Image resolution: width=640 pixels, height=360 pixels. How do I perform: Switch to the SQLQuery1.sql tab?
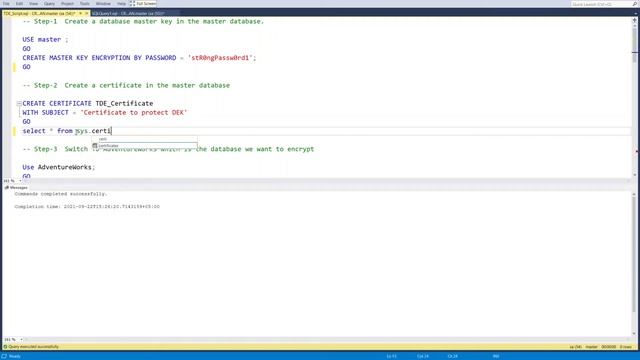coord(128,13)
